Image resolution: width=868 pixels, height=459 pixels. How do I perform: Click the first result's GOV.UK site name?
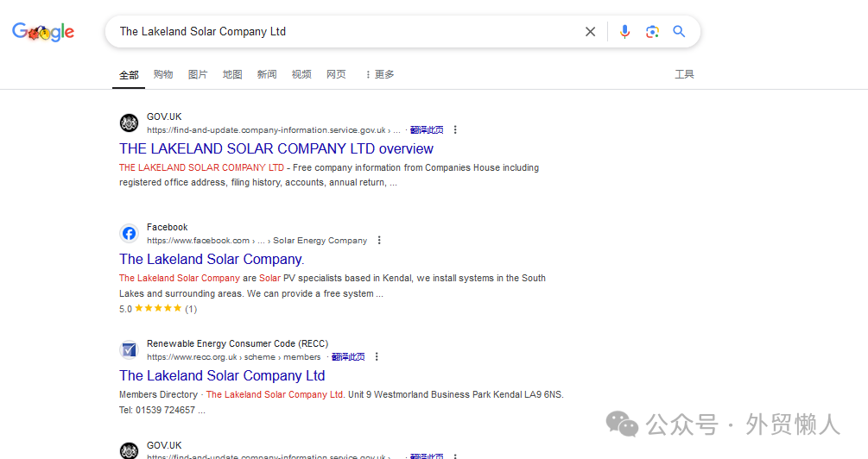tap(164, 116)
